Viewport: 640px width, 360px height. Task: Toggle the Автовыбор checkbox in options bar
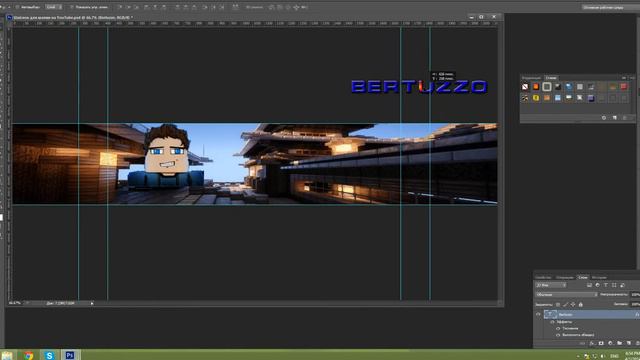coord(17,7)
